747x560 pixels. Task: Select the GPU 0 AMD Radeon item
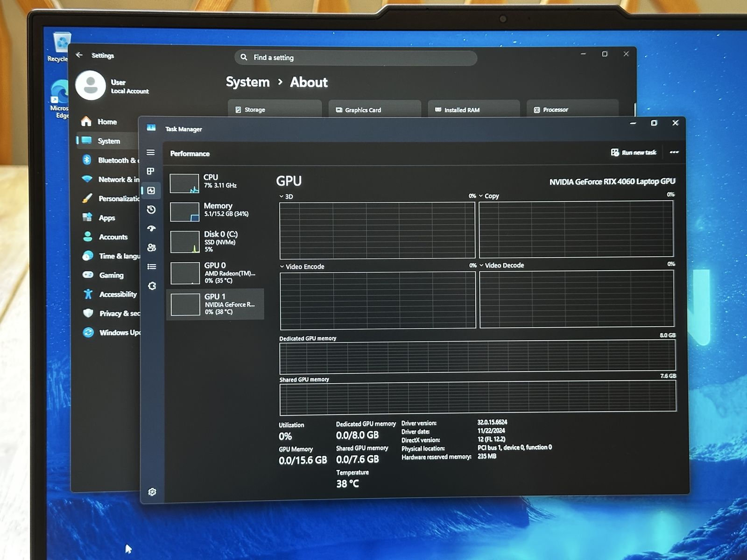click(x=215, y=273)
